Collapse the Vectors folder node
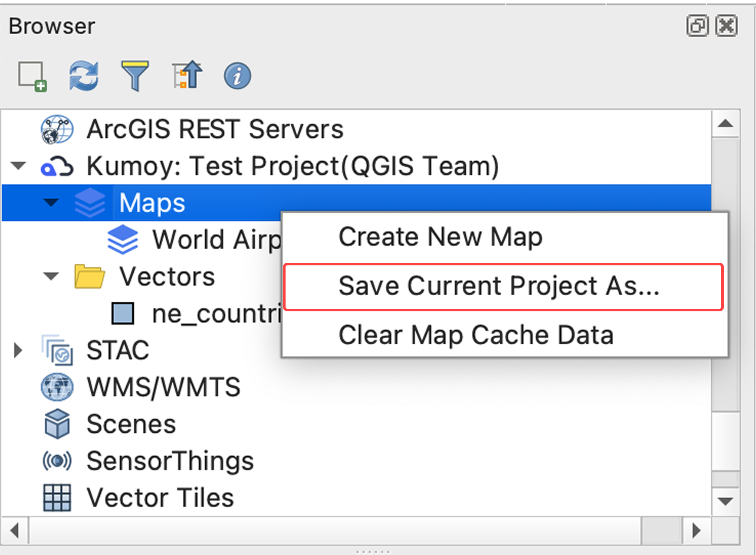 pyautogui.click(x=51, y=277)
